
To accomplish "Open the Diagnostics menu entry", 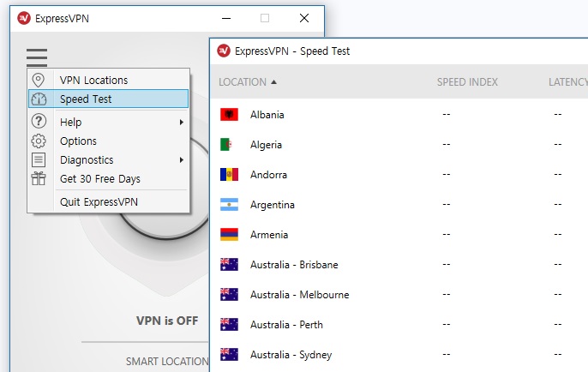I will pos(108,159).
